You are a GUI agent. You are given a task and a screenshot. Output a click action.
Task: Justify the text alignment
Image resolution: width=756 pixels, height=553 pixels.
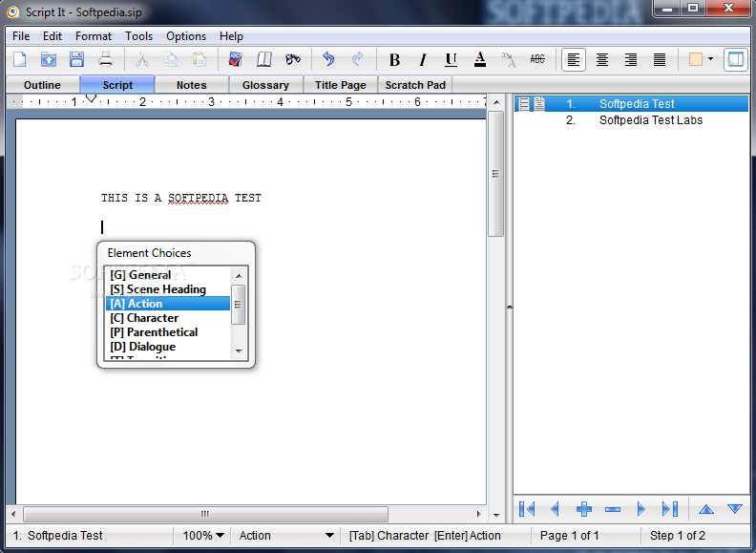(x=660, y=59)
